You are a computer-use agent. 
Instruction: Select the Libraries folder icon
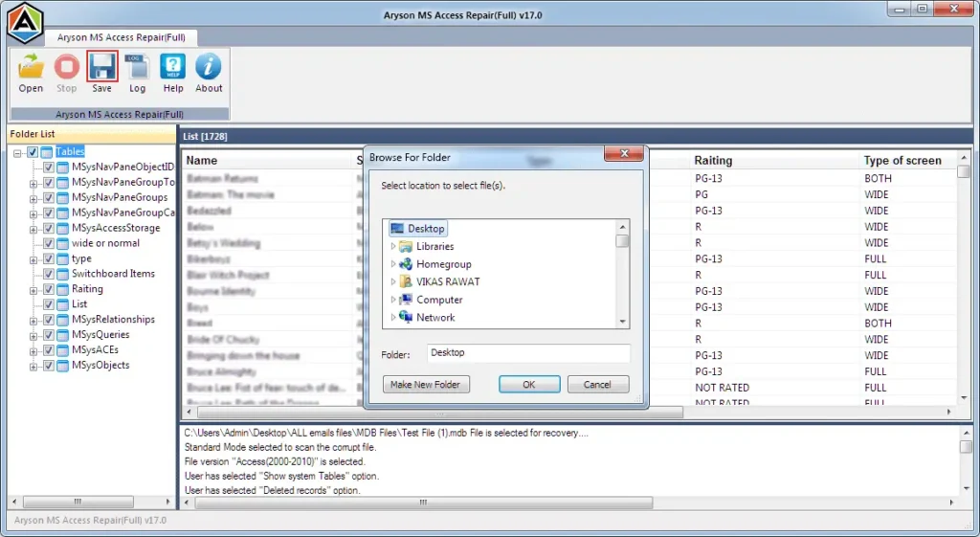click(x=406, y=246)
